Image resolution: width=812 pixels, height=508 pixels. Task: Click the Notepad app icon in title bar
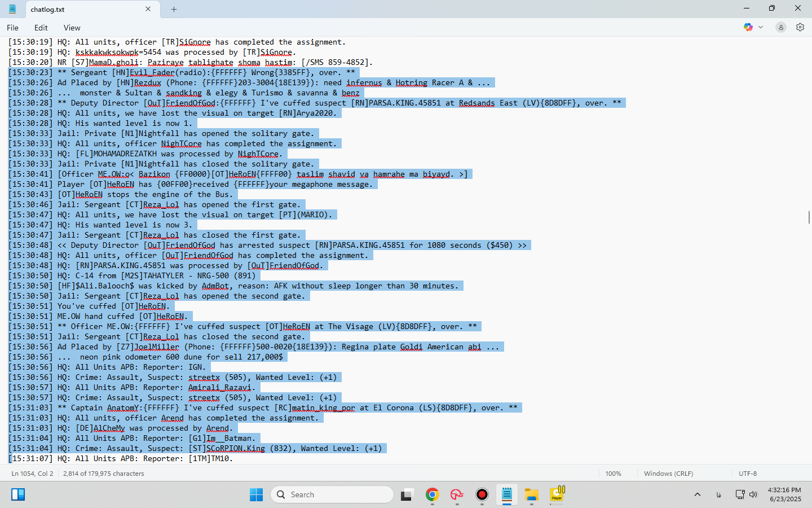(x=12, y=9)
